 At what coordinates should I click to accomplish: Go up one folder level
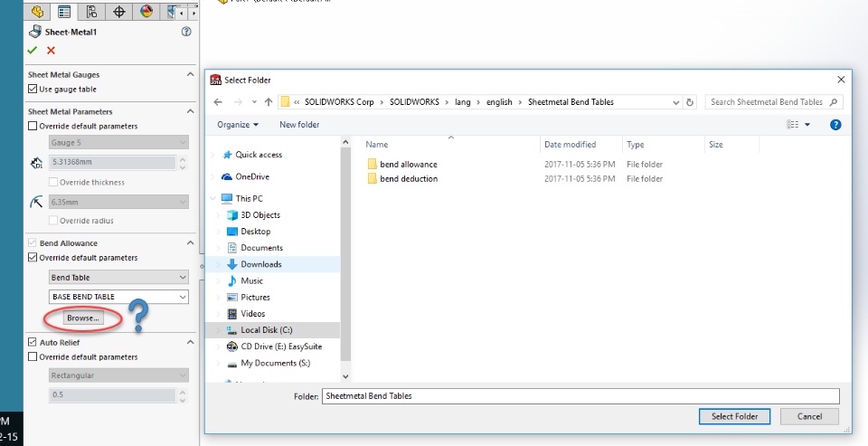[x=269, y=102]
